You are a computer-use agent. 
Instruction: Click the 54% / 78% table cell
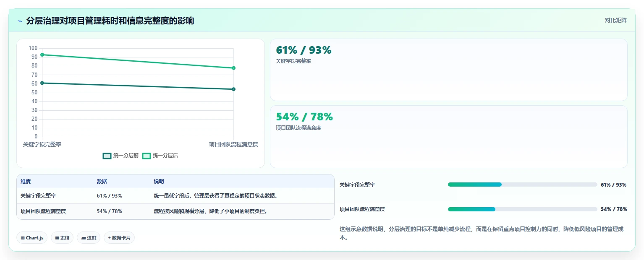point(109,211)
